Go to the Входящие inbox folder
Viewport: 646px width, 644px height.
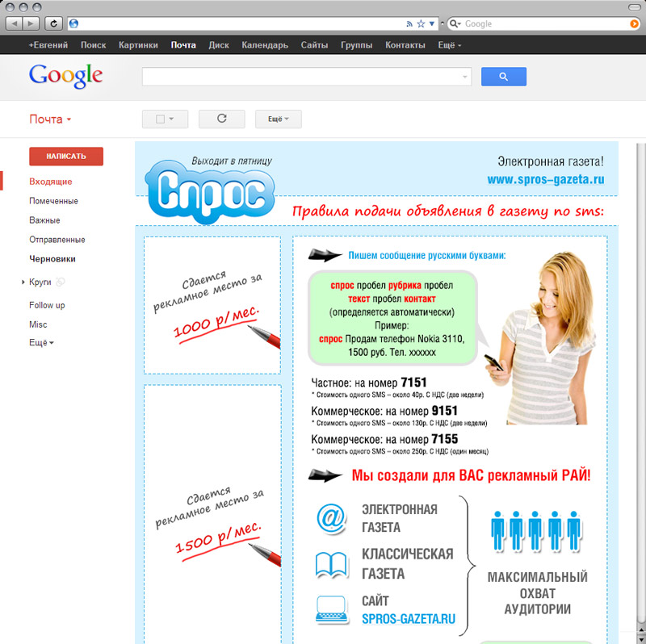(50, 182)
